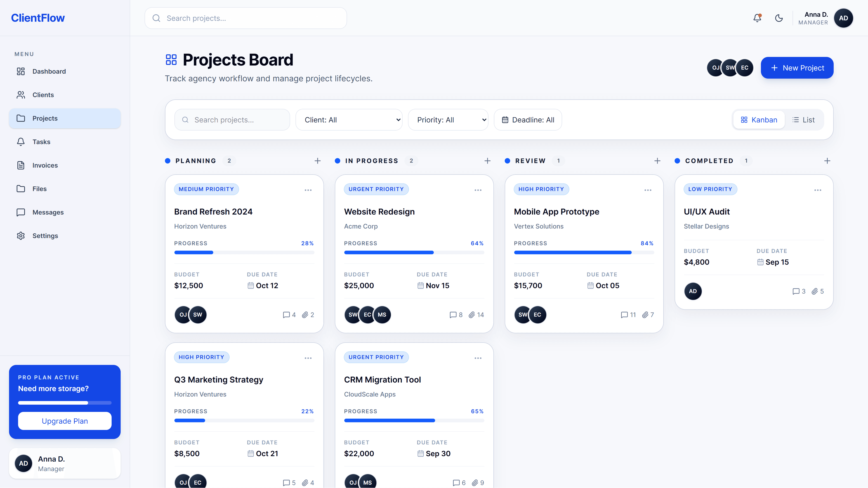Image resolution: width=868 pixels, height=488 pixels.
Task: Click attachments icon on UI/UX Audit card
Action: click(x=814, y=291)
